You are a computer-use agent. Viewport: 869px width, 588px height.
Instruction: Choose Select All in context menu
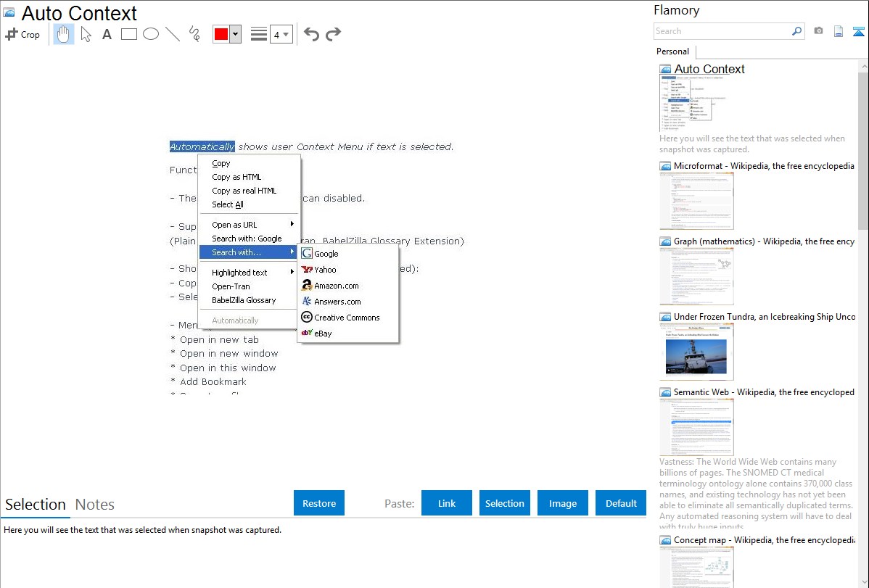[x=249, y=204]
